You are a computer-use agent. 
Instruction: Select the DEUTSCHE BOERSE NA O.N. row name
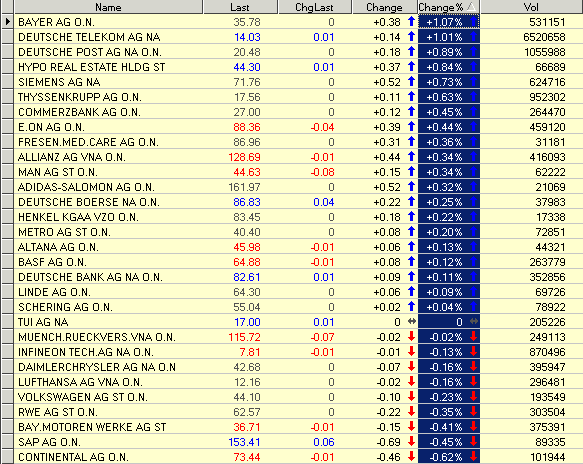pos(89,202)
